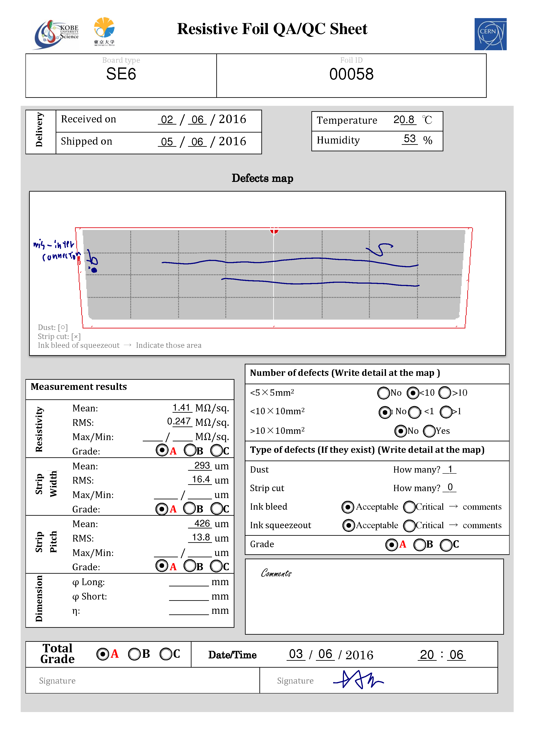The width and height of the screenshot is (535, 756).
Task: Click the empty left Signature field
Action: click(x=143, y=681)
